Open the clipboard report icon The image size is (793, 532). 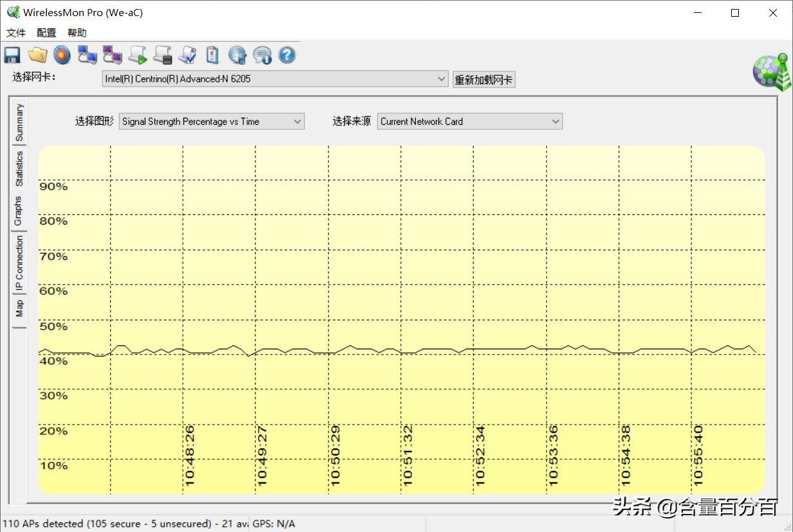point(212,55)
